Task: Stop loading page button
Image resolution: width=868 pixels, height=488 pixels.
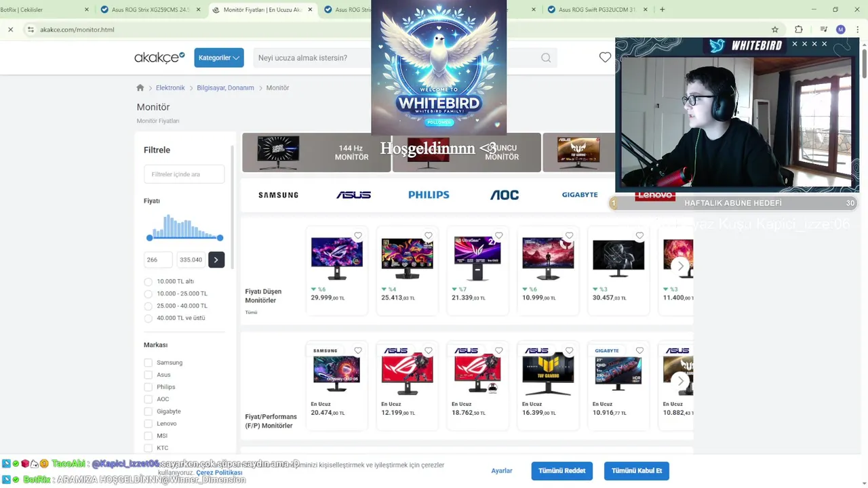Action: coord(11,29)
